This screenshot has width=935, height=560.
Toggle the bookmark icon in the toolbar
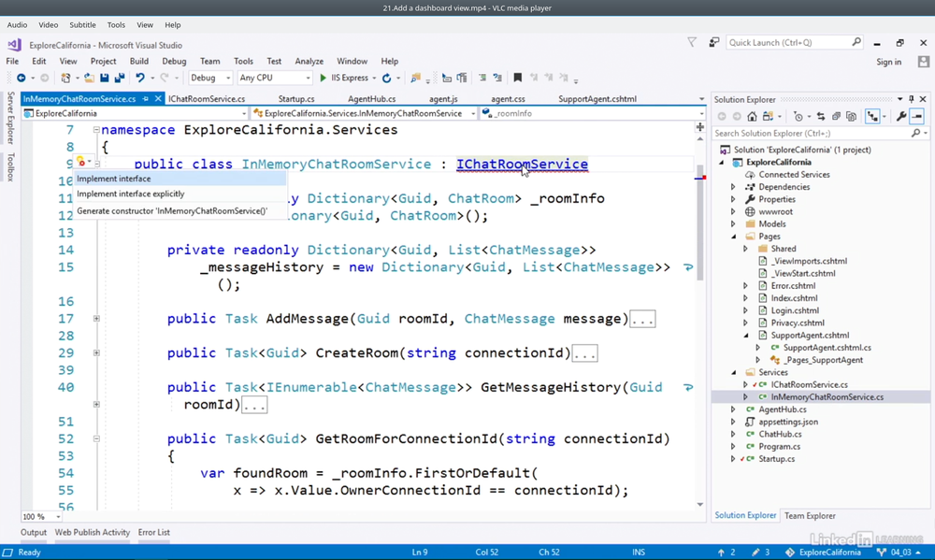coord(518,78)
